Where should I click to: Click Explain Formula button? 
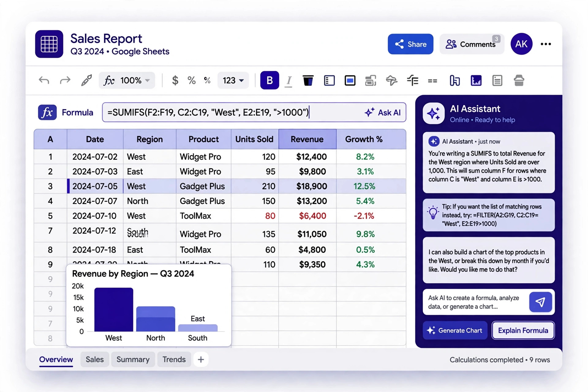click(x=523, y=330)
